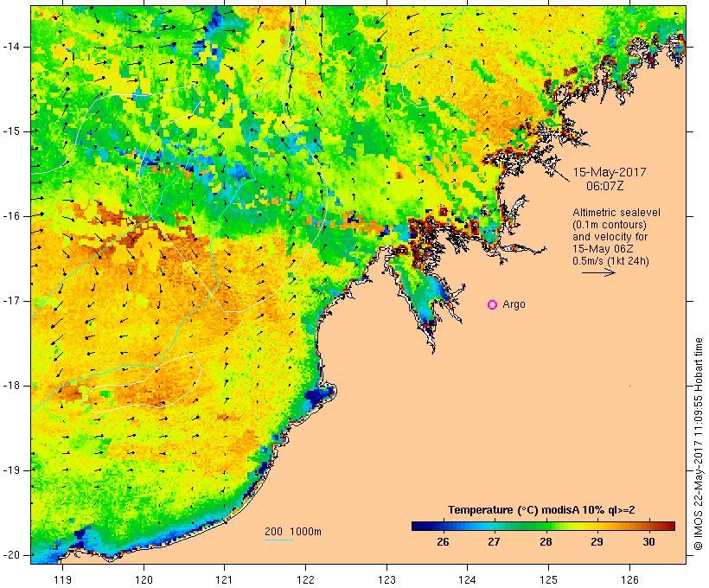Click the longitude axis label 120
Viewport: 709px width, 588px height.
144,580
